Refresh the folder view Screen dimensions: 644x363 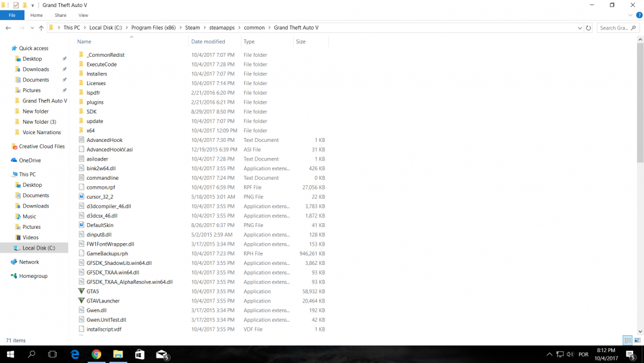tap(588, 28)
